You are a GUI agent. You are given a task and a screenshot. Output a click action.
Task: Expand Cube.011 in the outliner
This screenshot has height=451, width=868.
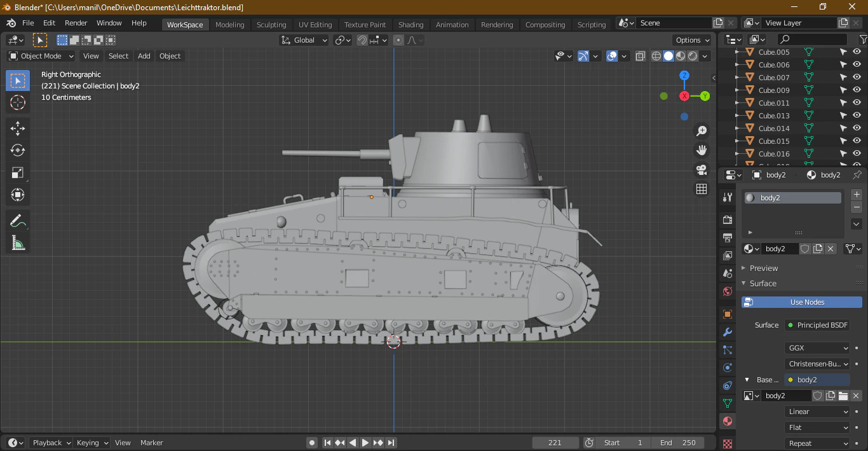[x=737, y=103]
